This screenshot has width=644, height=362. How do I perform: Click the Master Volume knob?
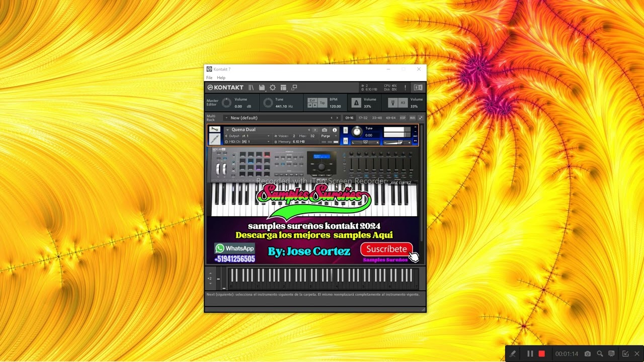[226, 103]
